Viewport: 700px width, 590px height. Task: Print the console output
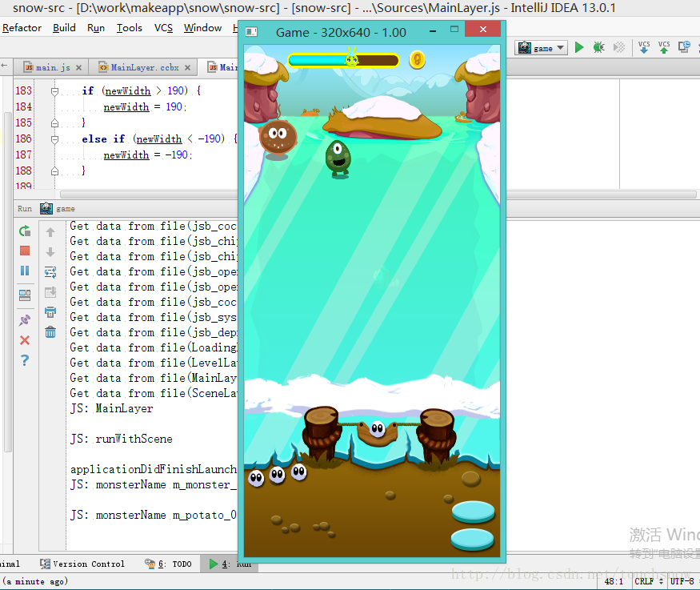click(x=50, y=311)
